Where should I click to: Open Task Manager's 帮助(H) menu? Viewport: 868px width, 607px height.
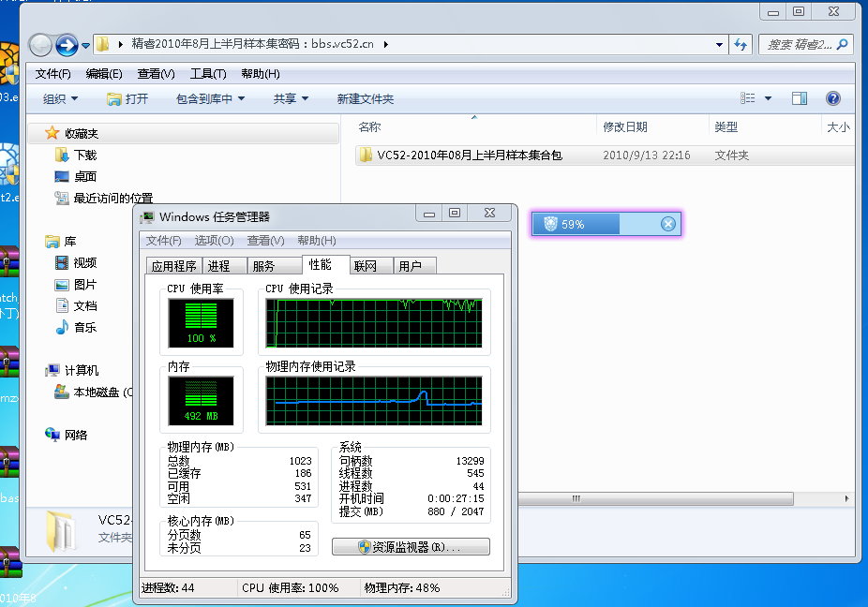(317, 241)
